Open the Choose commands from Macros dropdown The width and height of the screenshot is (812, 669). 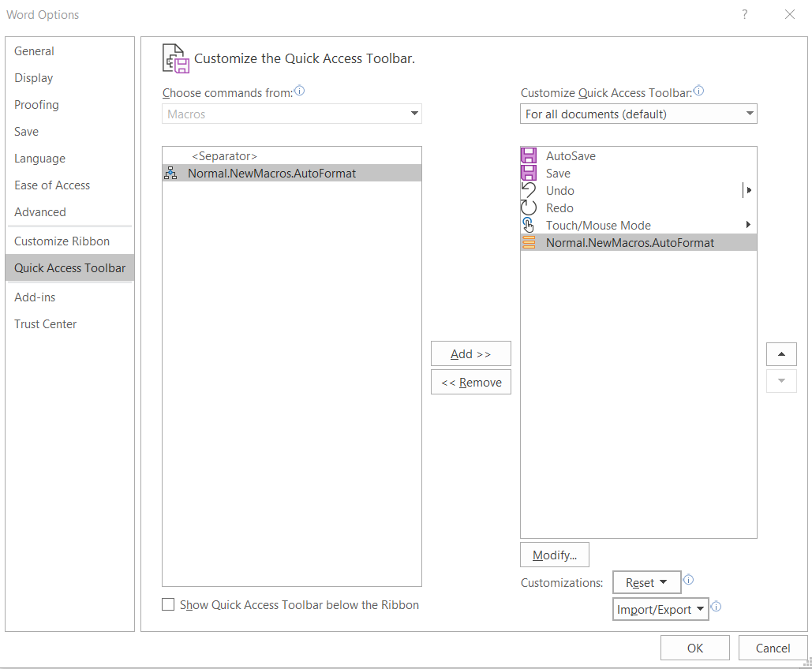(x=292, y=114)
